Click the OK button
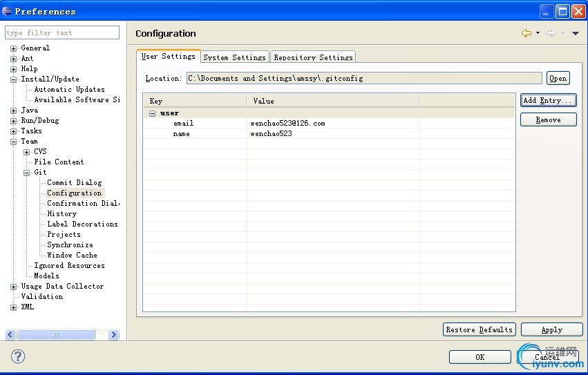The width and height of the screenshot is (588, 375). 480,357
